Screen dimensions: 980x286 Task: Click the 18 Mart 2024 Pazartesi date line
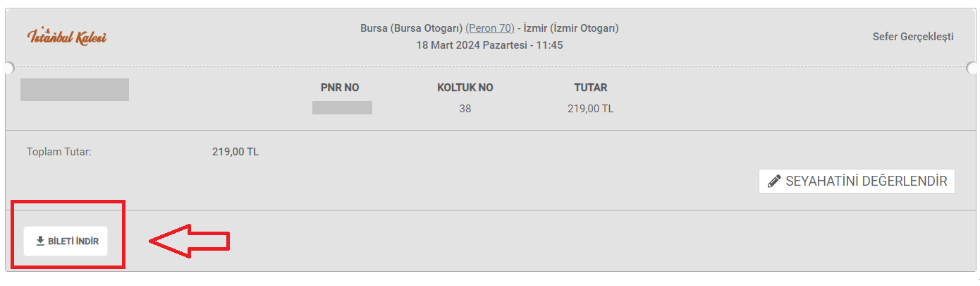pyautogui.click(x=489, y=45)
